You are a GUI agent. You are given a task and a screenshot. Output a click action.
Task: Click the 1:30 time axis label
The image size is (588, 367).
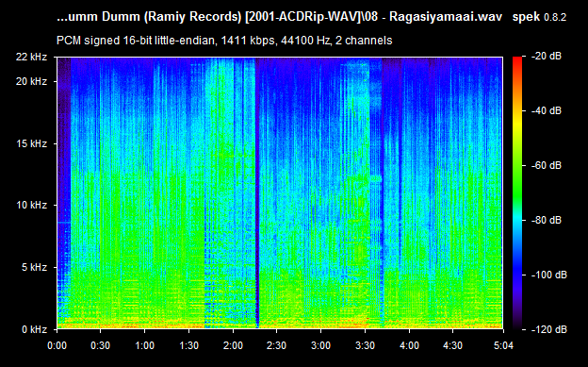188,345
